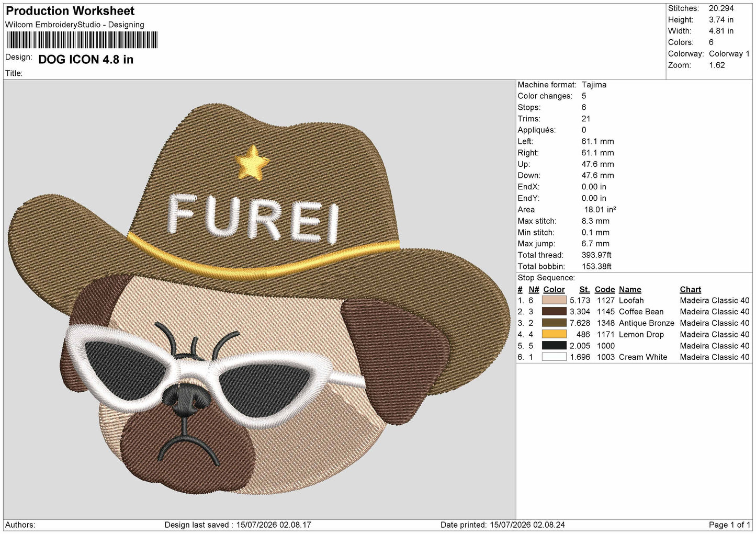Click the black 1000 color swatch

pos(554,346)
